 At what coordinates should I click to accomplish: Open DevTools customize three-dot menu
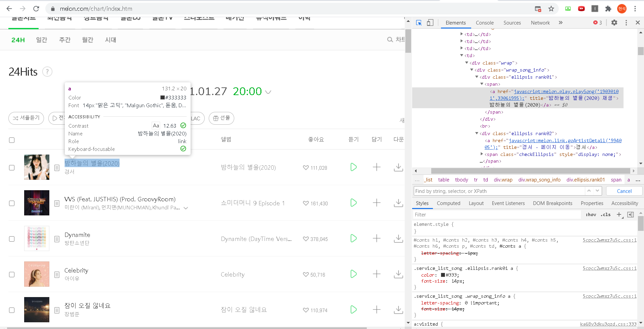coord(626,23)
